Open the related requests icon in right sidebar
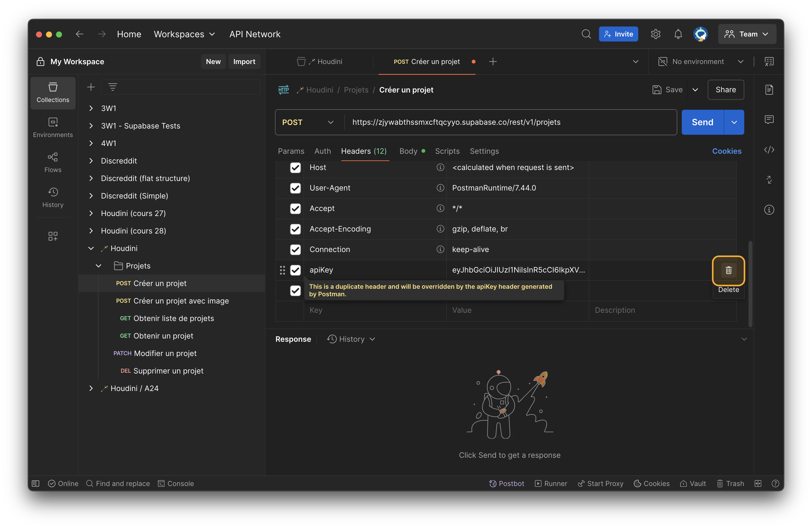This screenshot has width=812, height=528. click(769, 180)
